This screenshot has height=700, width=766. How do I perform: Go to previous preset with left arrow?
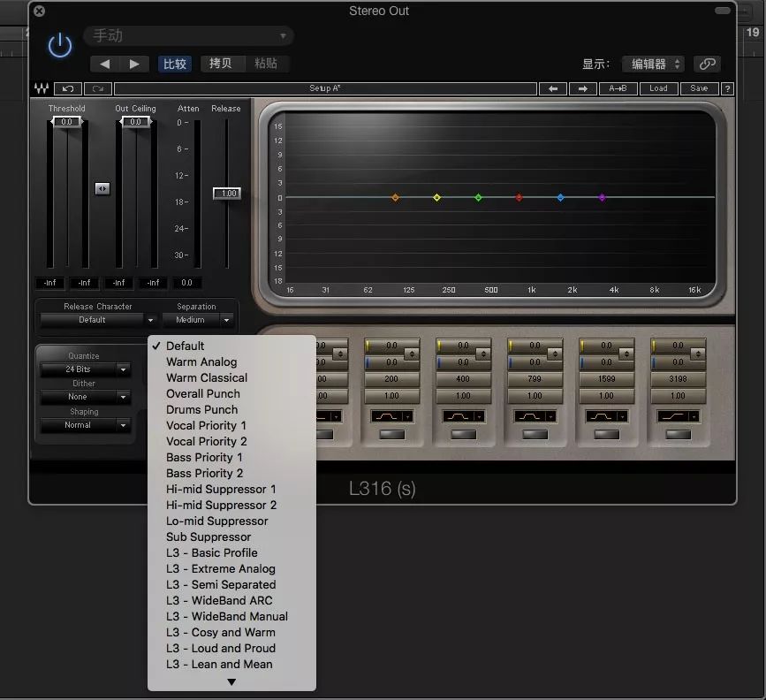104,64
